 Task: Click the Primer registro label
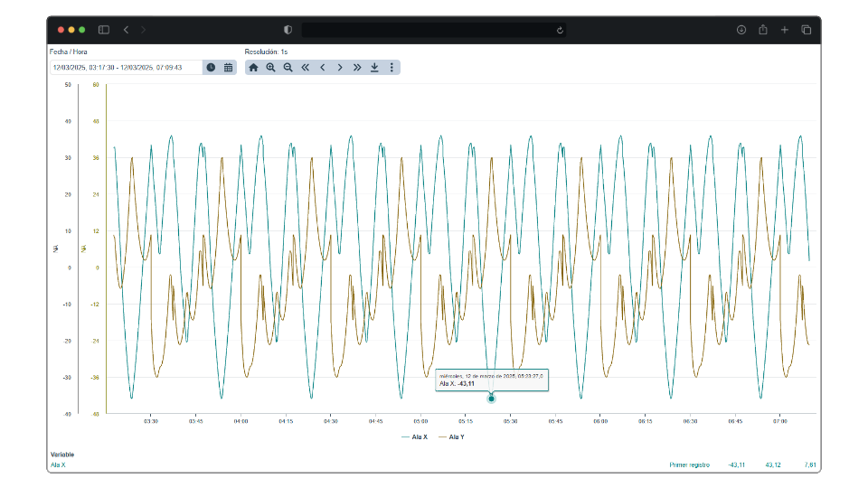(689, 465)
